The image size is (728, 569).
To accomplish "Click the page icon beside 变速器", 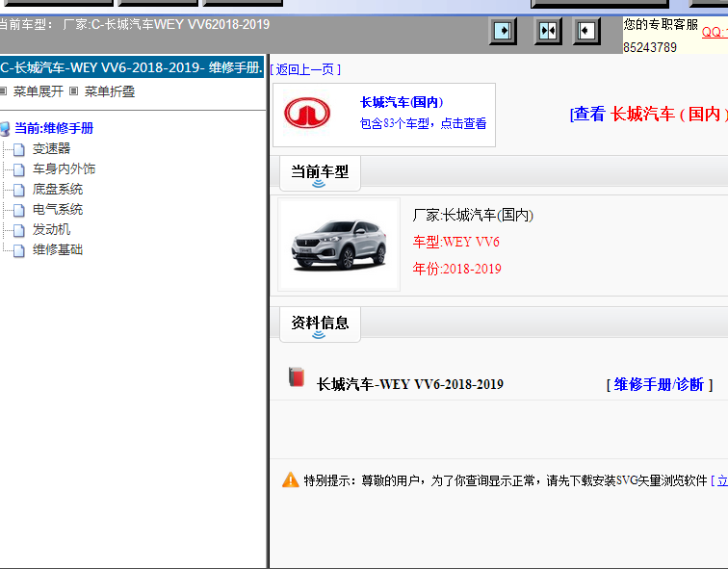I will (19, 149).
